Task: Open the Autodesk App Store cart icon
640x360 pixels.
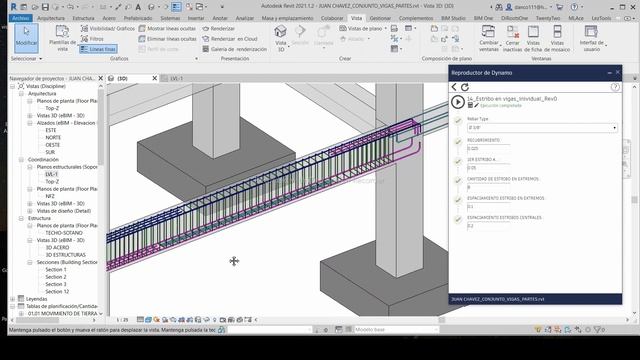Action: tap(560, 7)
